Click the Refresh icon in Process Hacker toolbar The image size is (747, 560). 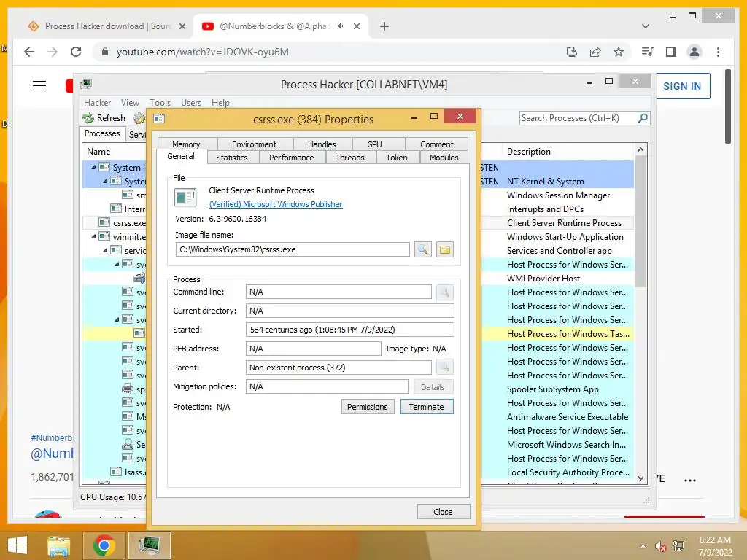pos(88,118)
